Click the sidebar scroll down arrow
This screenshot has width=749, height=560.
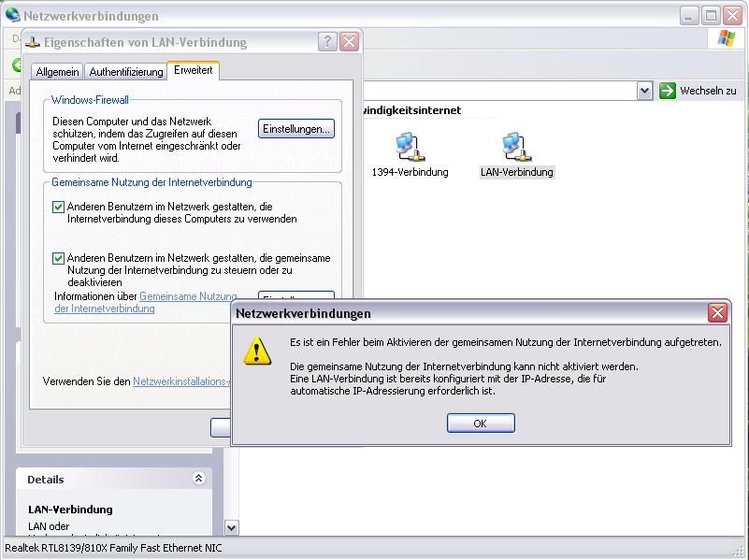[x=232, y=527]
